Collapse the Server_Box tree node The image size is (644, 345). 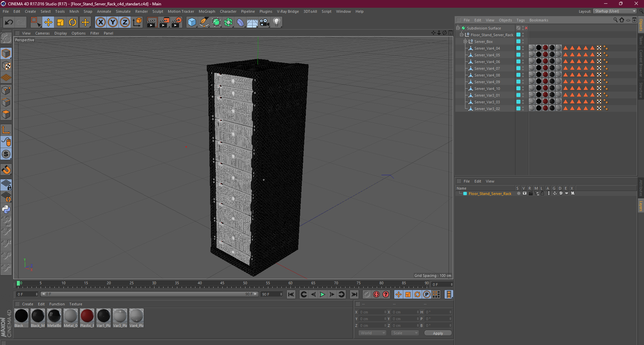click(465, 42)
